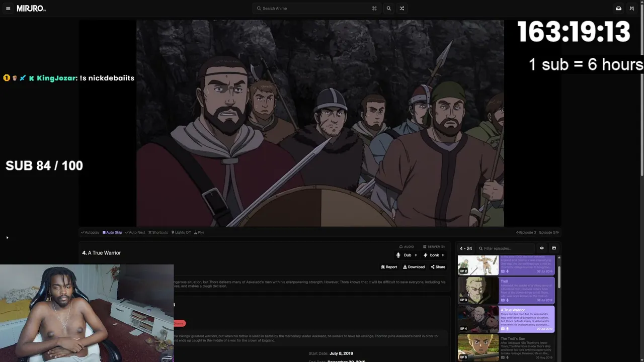Screen dimensions: 644x362
Task: Toggle the eye visibility button in episode list
Action: coord(542,248)
